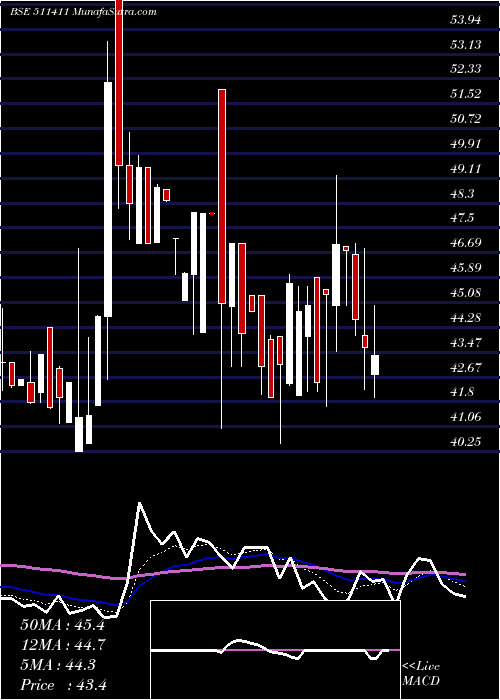
Task: Click the 42.67 price axis label
Action: (x=466, y=368)
